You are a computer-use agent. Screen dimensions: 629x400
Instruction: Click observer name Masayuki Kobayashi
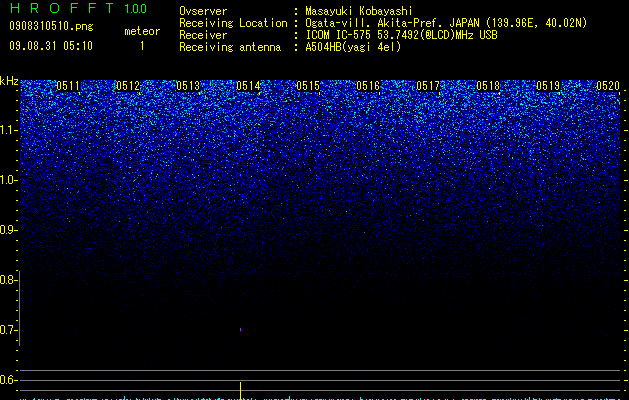[359, 11]
